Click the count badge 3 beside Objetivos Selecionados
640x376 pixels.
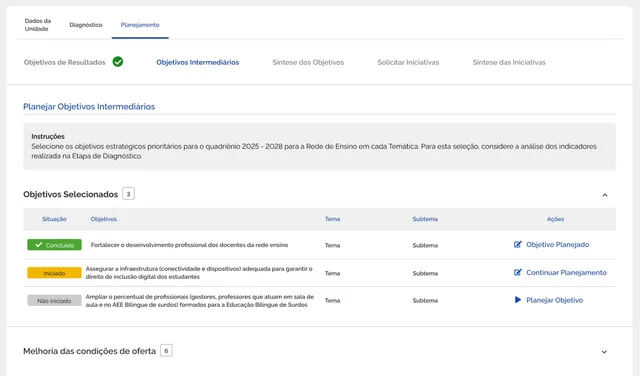[128, 194]
